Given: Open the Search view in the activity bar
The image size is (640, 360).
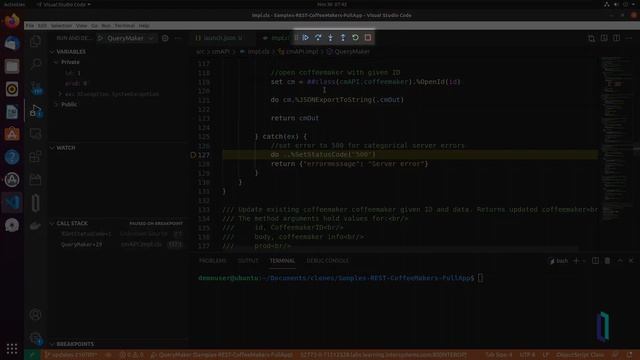Looking at the screenshot, I should pos(36,64).
